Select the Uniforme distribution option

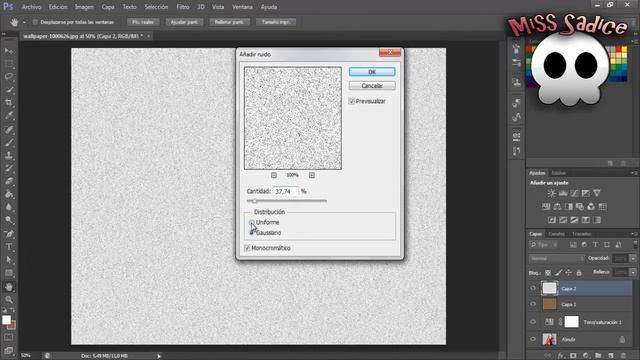[x=251, y=222]
